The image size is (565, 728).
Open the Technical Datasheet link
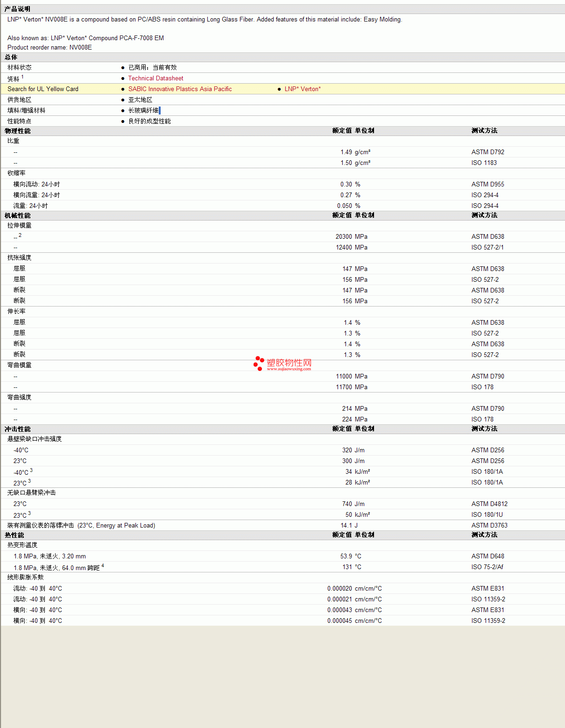pos(155,78)
